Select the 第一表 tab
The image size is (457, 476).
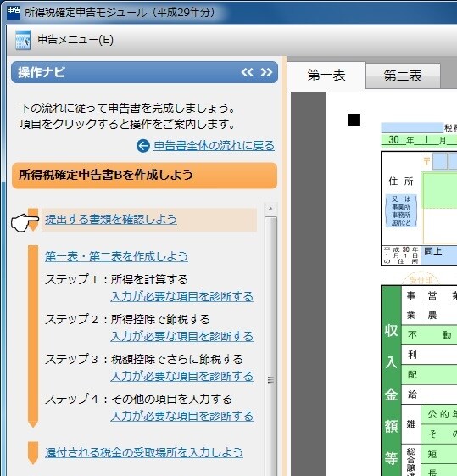[x=326, y=76]
